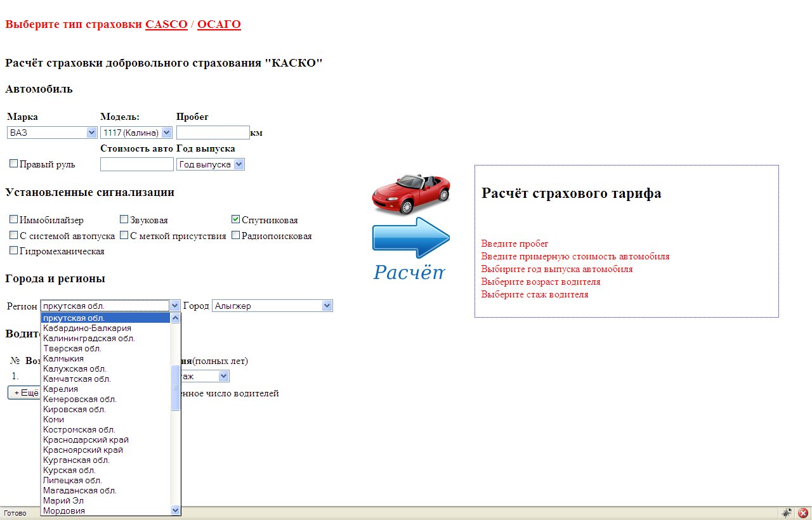Viewport: 812px width, 520px height.
Task: Click the "Введите пробег" error message
Action: tap(514, 244)
